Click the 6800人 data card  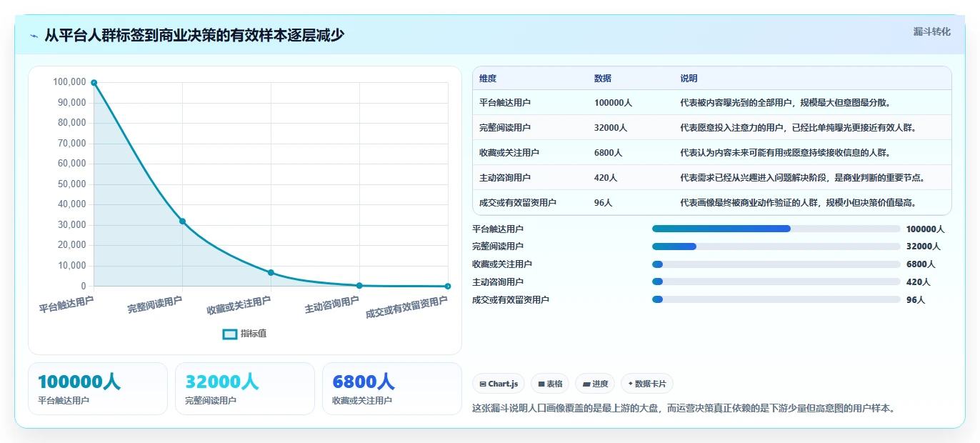(392, 389)
